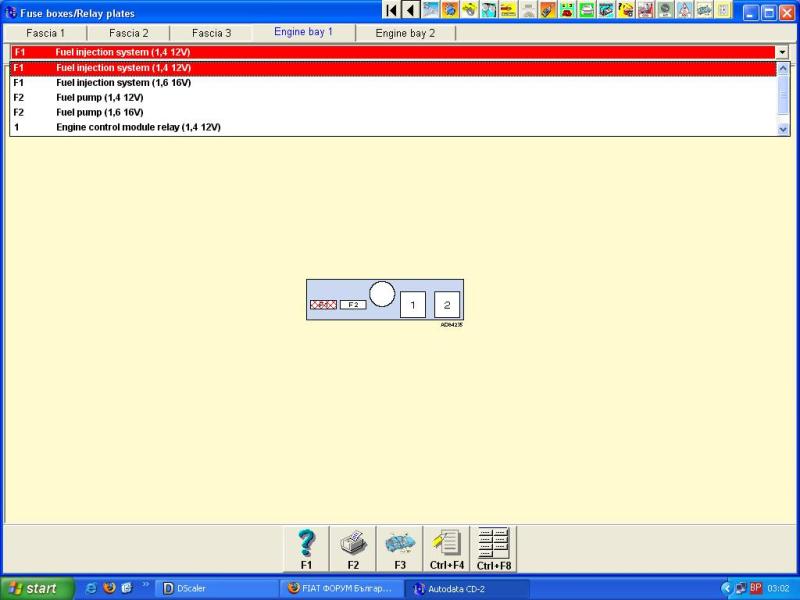Click relay 2 box in fuse diagram

tap(447, 305)
